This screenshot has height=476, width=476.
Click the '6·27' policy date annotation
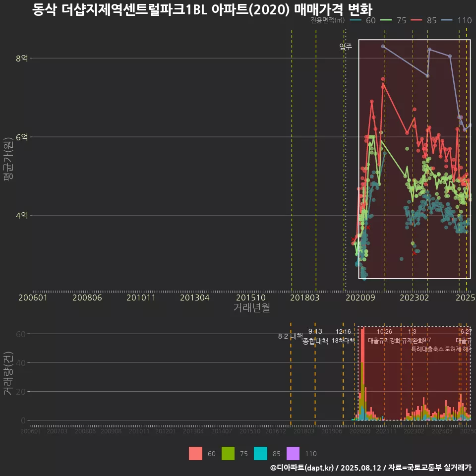point(466,332)
